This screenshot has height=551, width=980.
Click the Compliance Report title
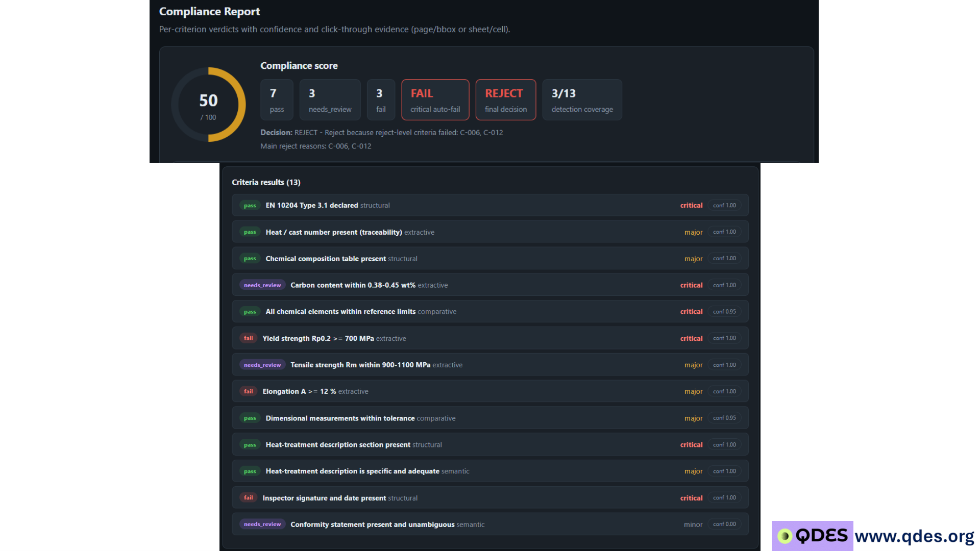click(x=209, y=11)
